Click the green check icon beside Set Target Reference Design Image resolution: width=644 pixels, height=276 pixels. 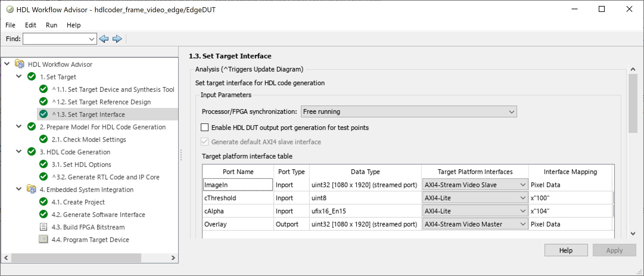[43, 102]
